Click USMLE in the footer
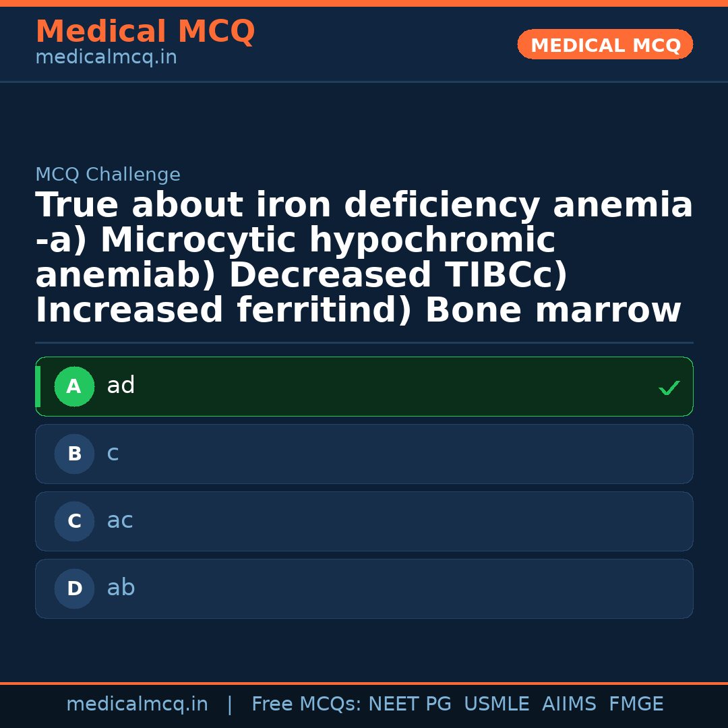Image resolution: width=728 pixels, height=728 pixels. [x=496, y=704]
